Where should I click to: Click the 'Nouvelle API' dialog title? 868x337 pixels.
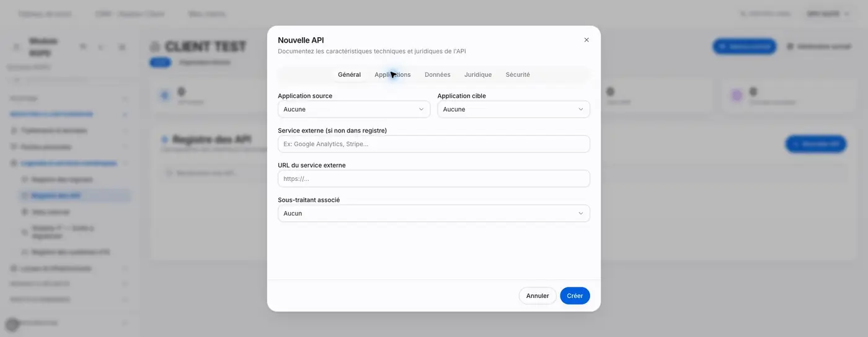point(301,40)
